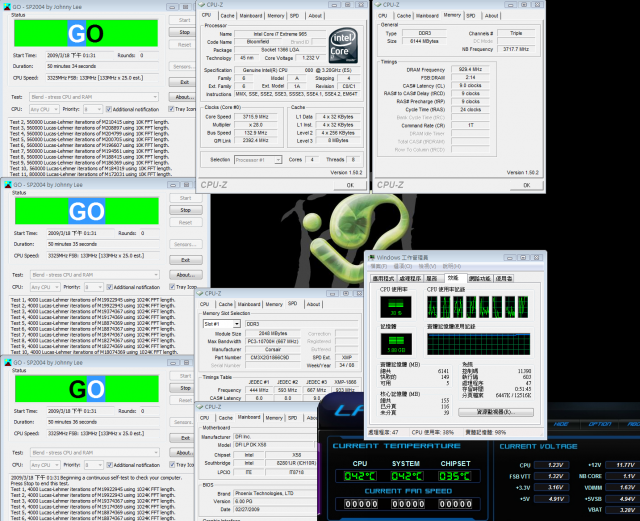Click the Core Speed value 3715.9 MHz
This screenshot has width=640, height=521.
point(256,117)
